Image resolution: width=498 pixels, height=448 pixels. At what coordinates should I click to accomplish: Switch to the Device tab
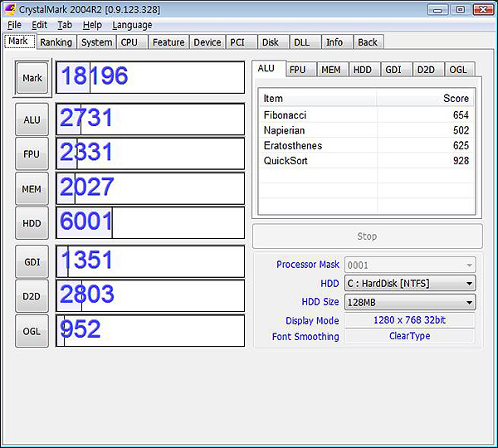tap(207, 42)
